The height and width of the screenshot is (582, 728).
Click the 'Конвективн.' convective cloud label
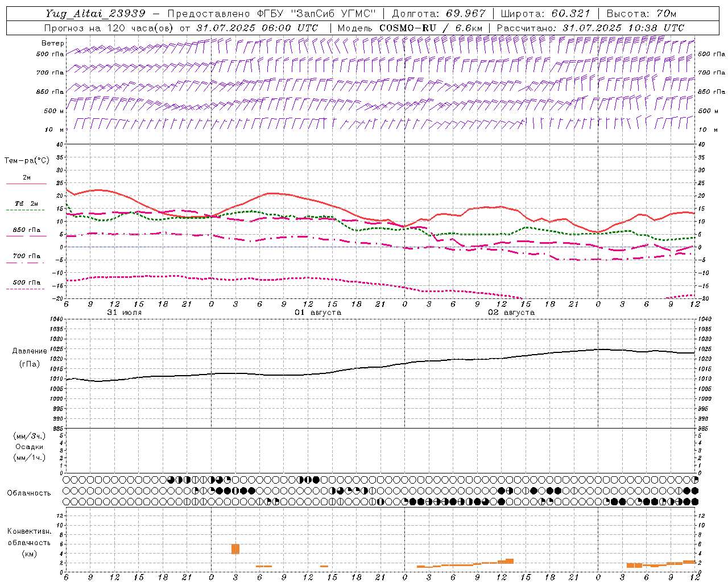(x=30, y=531)
